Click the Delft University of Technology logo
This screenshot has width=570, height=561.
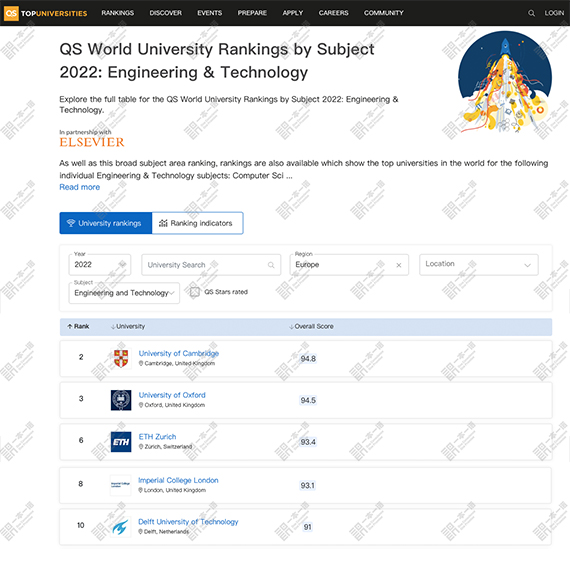tap(120, 527)
